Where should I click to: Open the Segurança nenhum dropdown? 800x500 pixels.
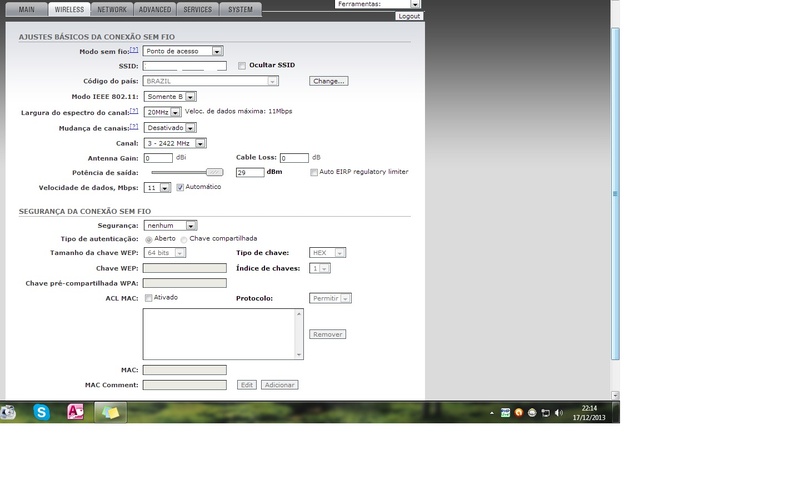click(170, 226)
